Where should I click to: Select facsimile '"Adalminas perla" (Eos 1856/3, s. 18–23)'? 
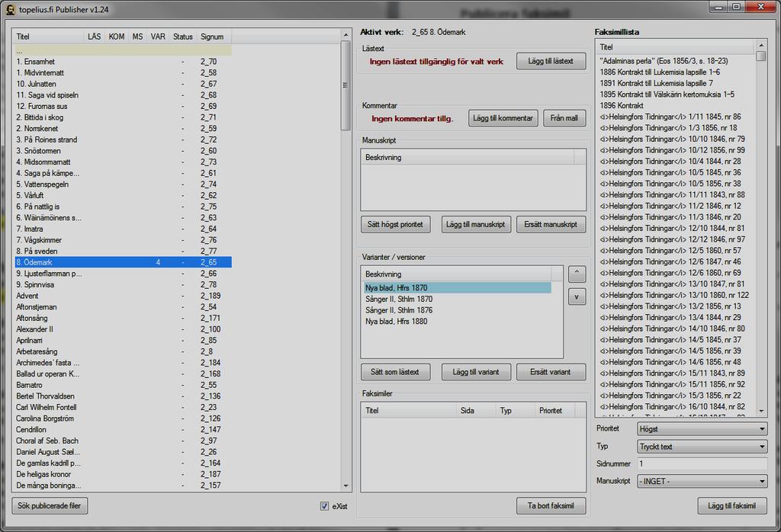coord(664,61)
